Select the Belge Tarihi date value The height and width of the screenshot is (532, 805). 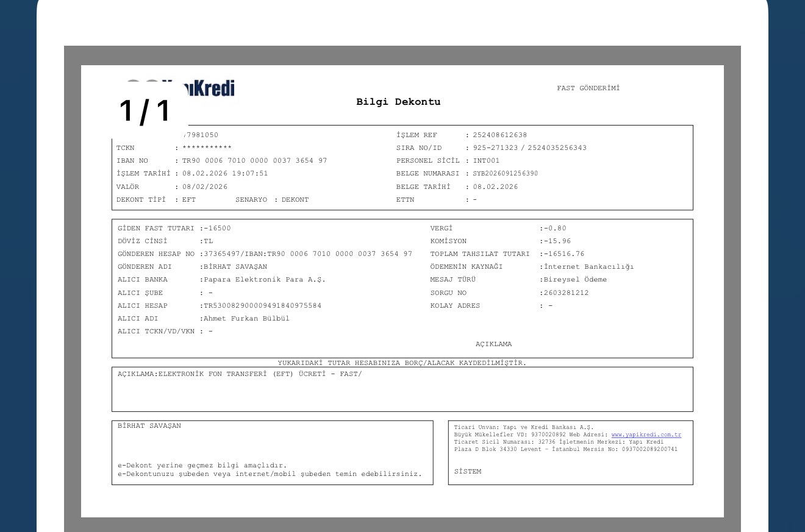pos(495,187)
